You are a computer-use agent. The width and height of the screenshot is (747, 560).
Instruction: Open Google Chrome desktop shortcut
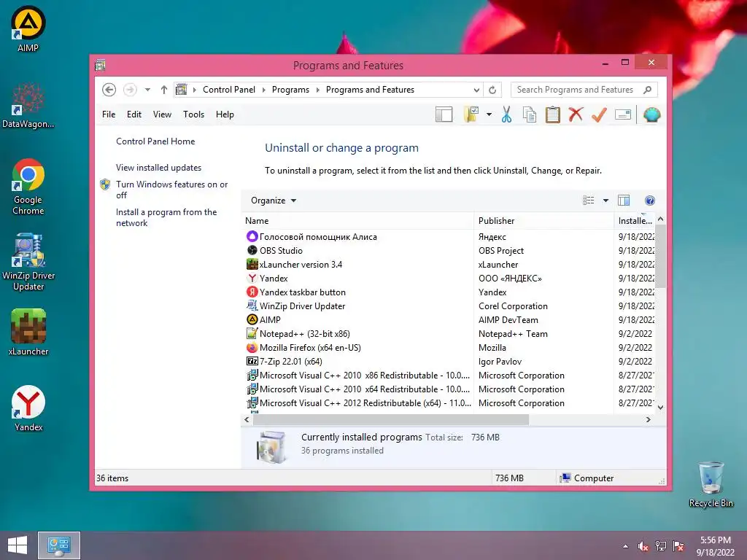(x=28, y=187)
